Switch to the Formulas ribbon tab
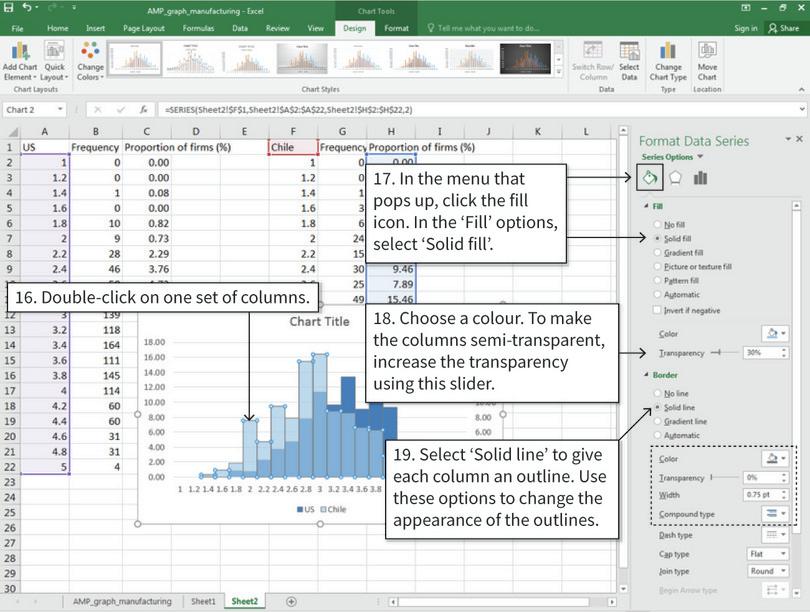 [199, 28]
